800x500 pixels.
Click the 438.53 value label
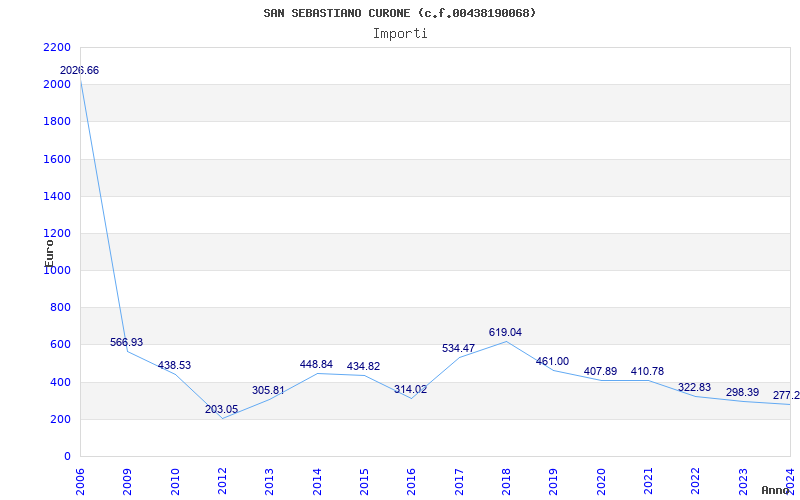coord(174,366)
